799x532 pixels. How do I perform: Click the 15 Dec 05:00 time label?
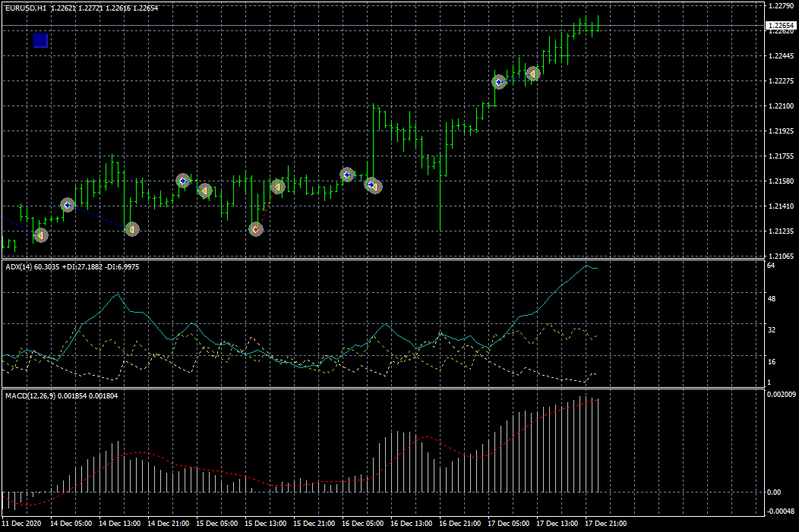[217, 524]
